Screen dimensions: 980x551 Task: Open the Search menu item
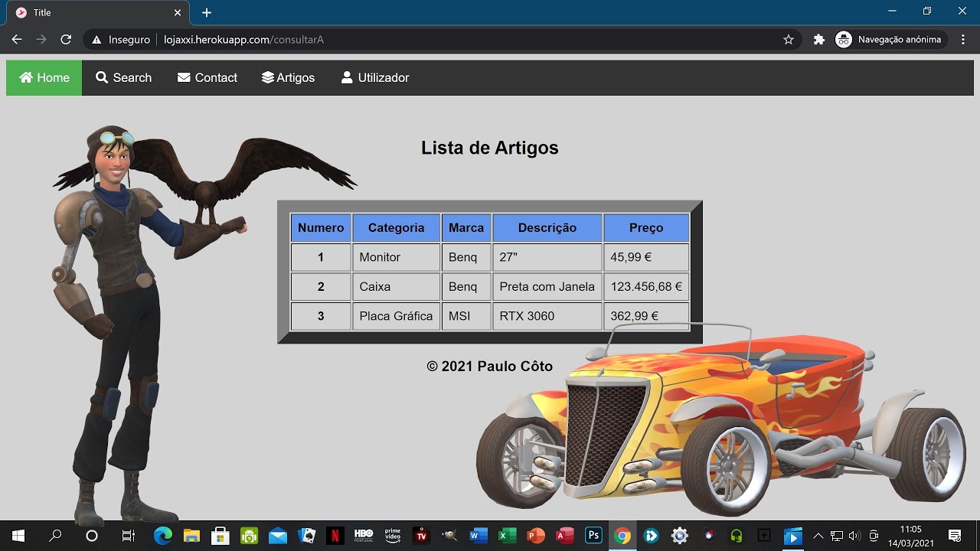(x=123, y=78)
